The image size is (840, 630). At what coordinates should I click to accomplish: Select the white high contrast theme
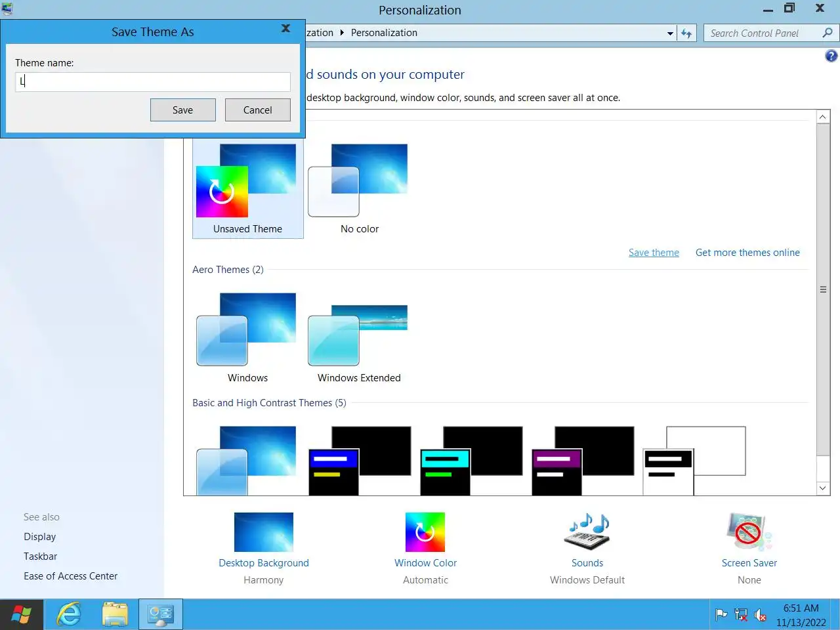pos(694,461)
